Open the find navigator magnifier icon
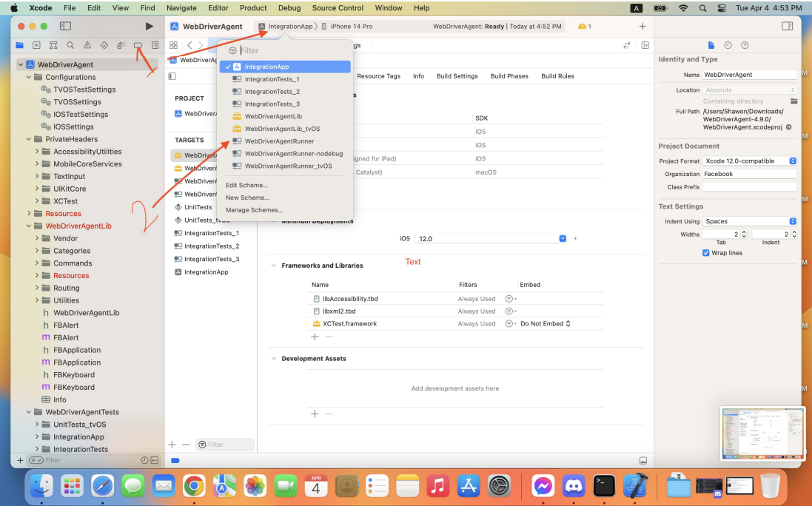Viewport: 812px width, 506px height. click(70, 46)
